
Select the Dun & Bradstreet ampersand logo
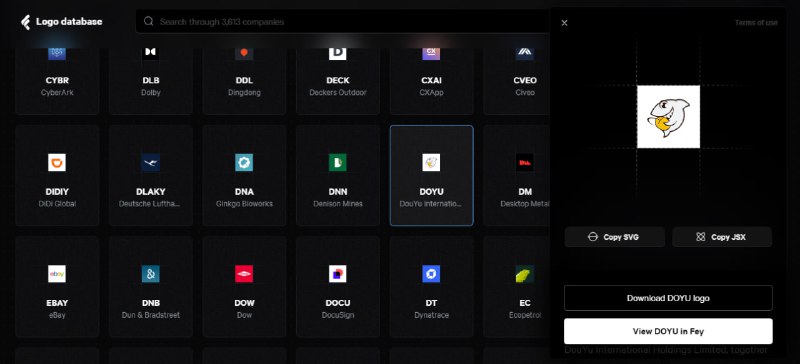tap(151, 274)
